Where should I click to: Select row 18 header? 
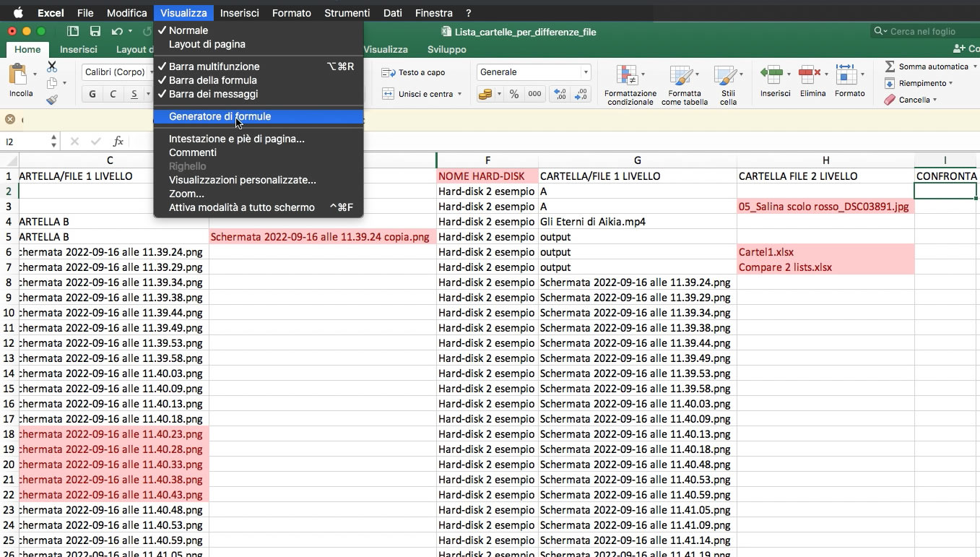pyautogui.click(x=9, y=434)
